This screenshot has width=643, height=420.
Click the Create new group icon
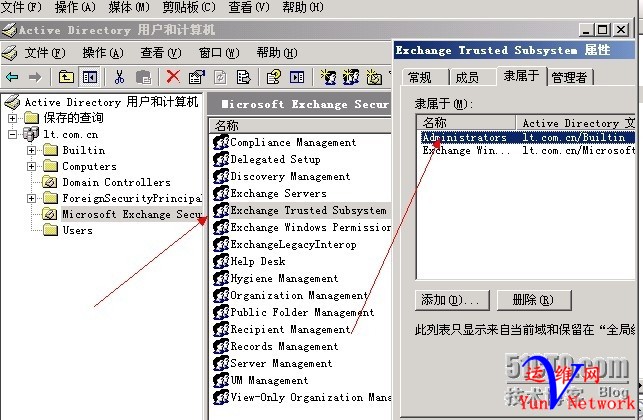pyautogui.click(x=351, y=77)
